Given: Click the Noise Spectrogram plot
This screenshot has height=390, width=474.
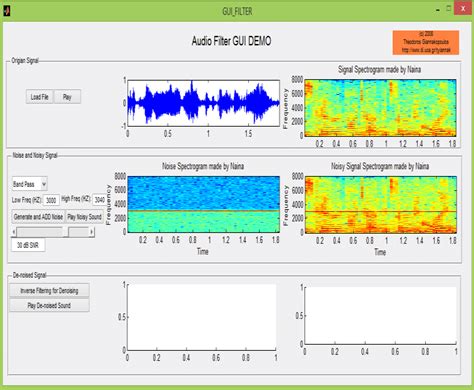Looking at the screenshot, I should click(x=204, y=204).
